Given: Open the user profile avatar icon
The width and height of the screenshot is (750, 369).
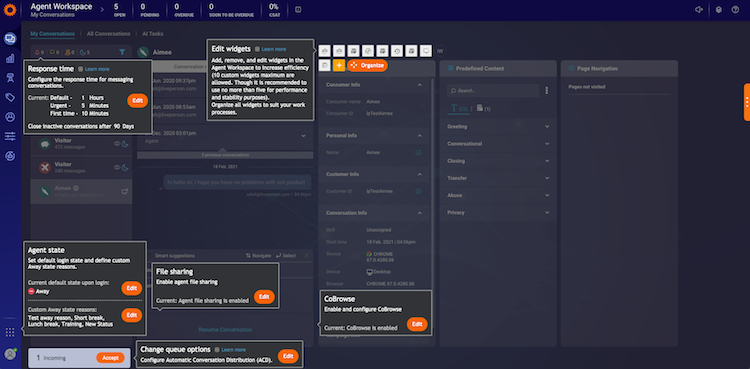Looking at the screenshot, I should (x=10, y=354).
